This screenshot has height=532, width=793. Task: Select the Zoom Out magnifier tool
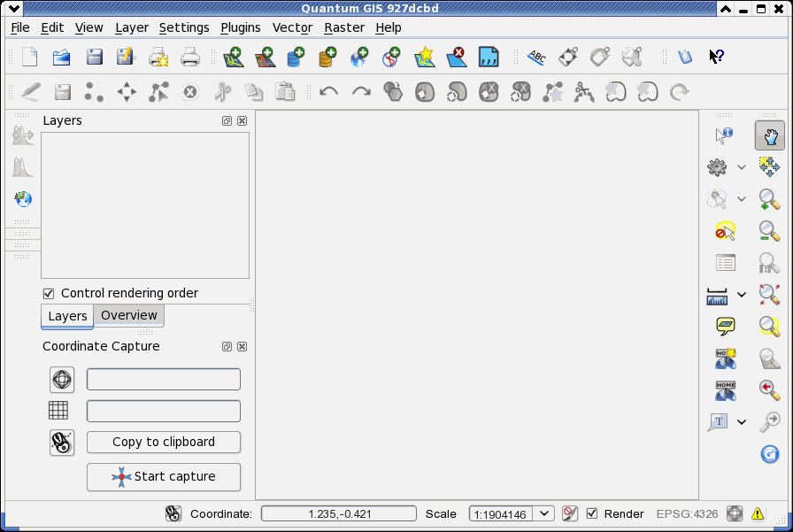click(769, 231)
